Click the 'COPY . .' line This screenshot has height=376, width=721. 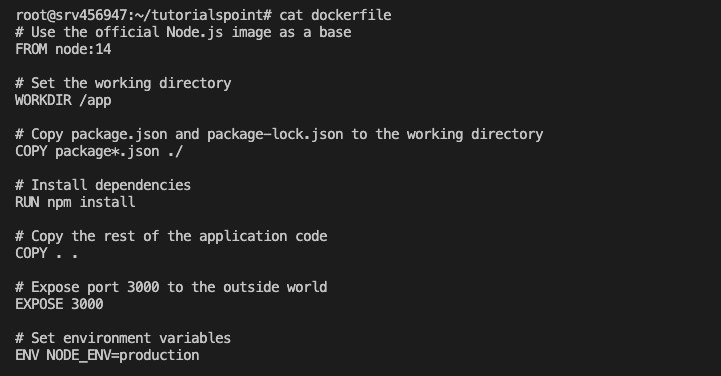[x=46, y=253]
